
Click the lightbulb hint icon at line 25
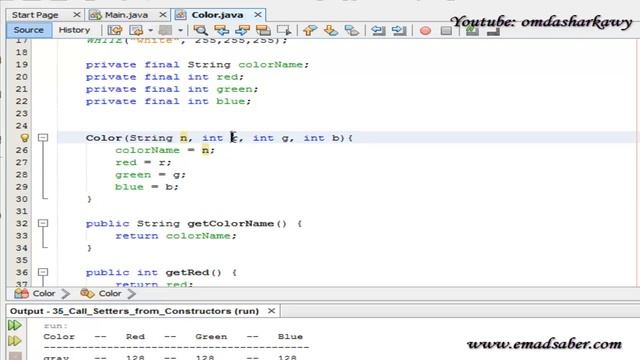pyautogui.click(x=24, y=138)
